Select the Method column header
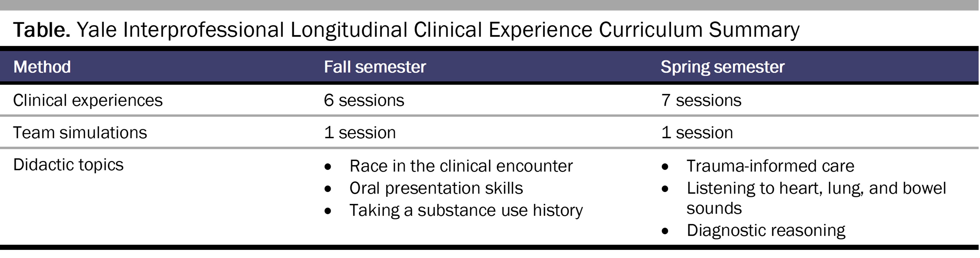Viewport: 980px width, 258px height. point(42,67)
